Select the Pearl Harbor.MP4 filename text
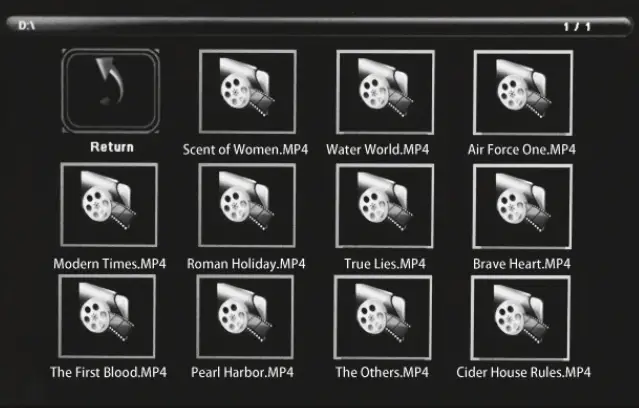The height and width of the screenshot is (408, 639). [242, 372]
